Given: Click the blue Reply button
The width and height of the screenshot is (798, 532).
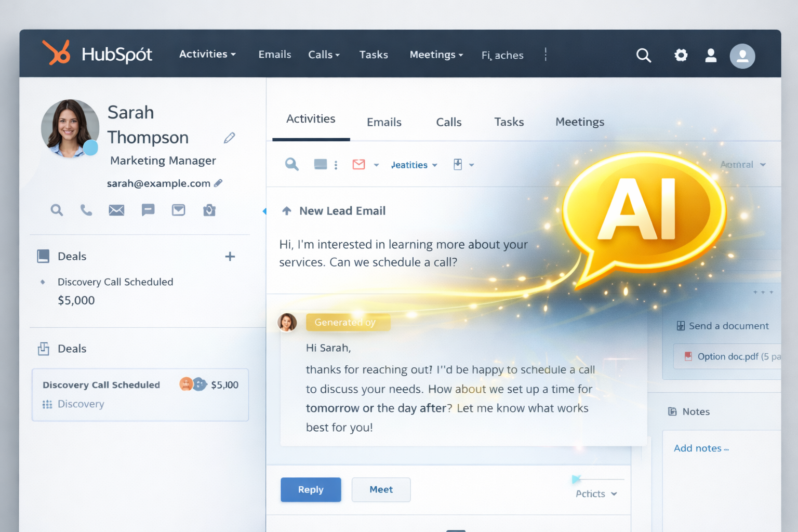Looking at the screenshot, I should (x=311, y=489).
